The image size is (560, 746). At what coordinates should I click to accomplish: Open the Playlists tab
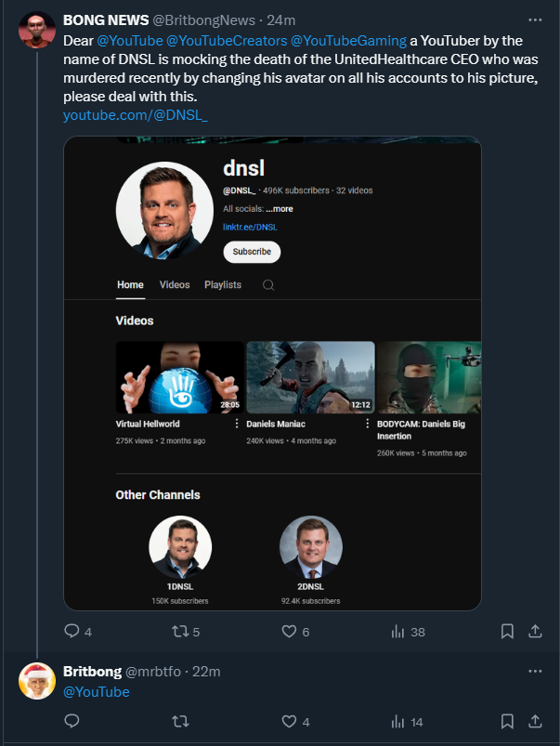[x=223, y=284]
